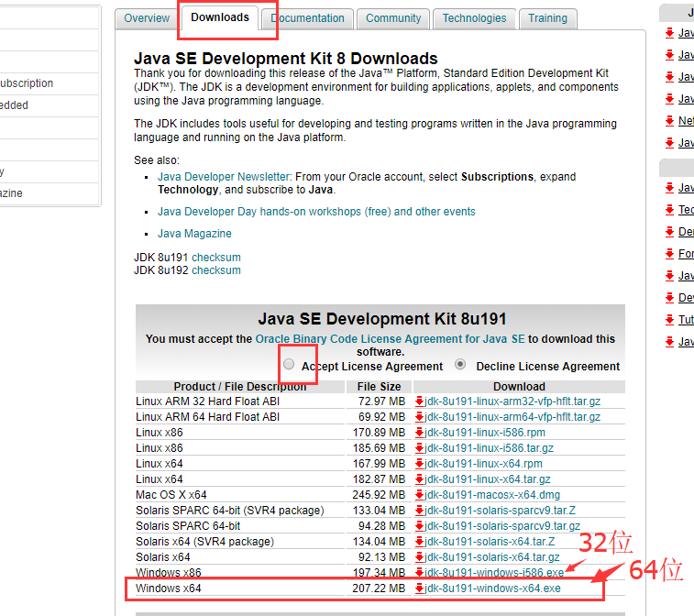694x616 pixels.
Task: Click 'Solaris SPARC 64-bit (SVR4 package)' label
Action: pyautogui.click(x=230, y=511)
